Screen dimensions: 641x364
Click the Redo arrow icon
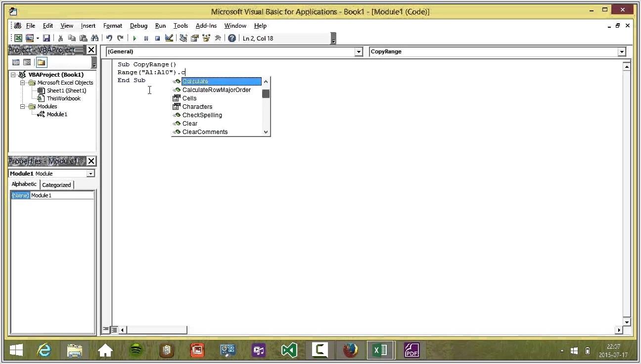[120, 38]
